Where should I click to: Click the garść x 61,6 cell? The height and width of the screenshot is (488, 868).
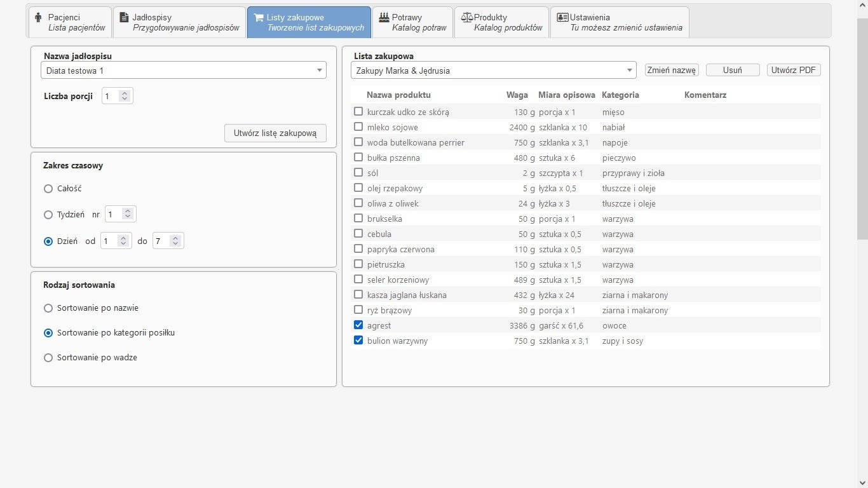pyautogui.click(x=561, y=325)
